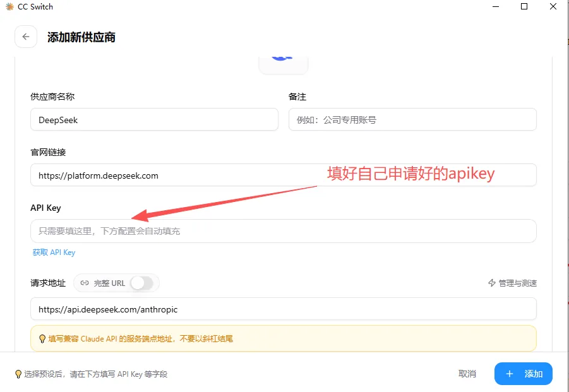Image resolution: width=569 pixels, height=392 pixels.
Task: Click the API Key label text
Action: click(45, 208)
